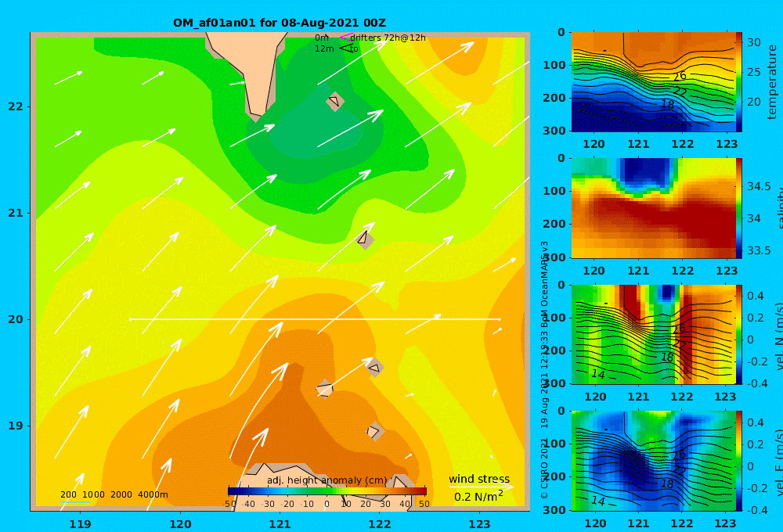Click the salinity panel colorbar
This screenshot has height=532, width=783.
[739, 208]
